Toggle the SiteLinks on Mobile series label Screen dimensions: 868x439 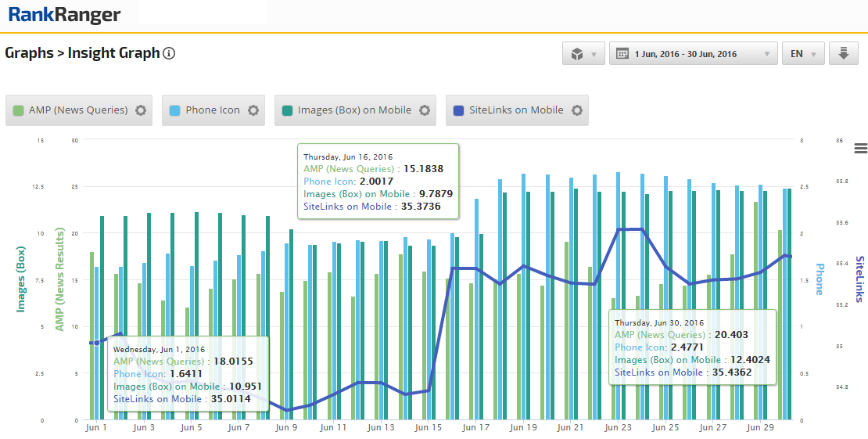pos(516,110)
